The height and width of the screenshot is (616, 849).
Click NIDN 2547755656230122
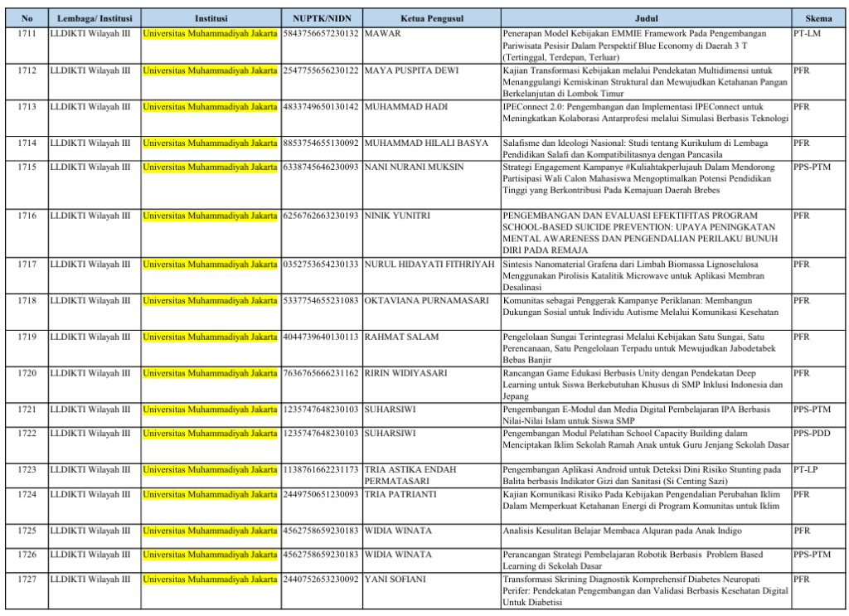(x=321, y=70)
